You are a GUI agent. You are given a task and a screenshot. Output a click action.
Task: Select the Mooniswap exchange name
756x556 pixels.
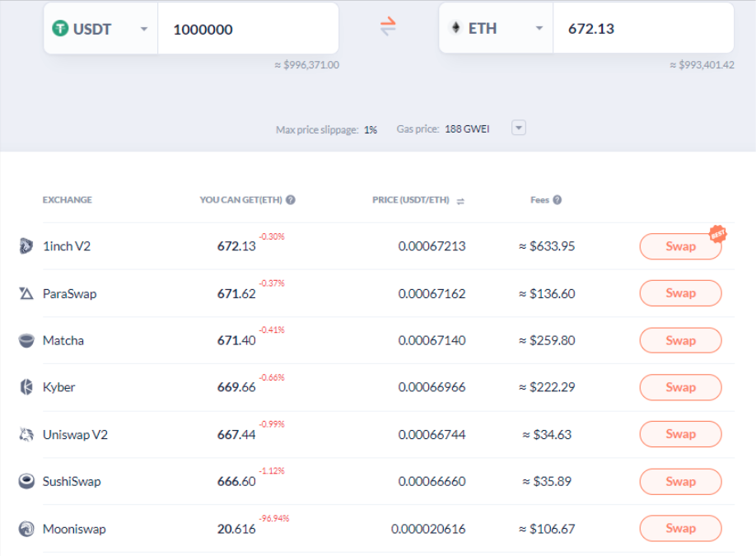pyautogui.click(x=74, y=529)
